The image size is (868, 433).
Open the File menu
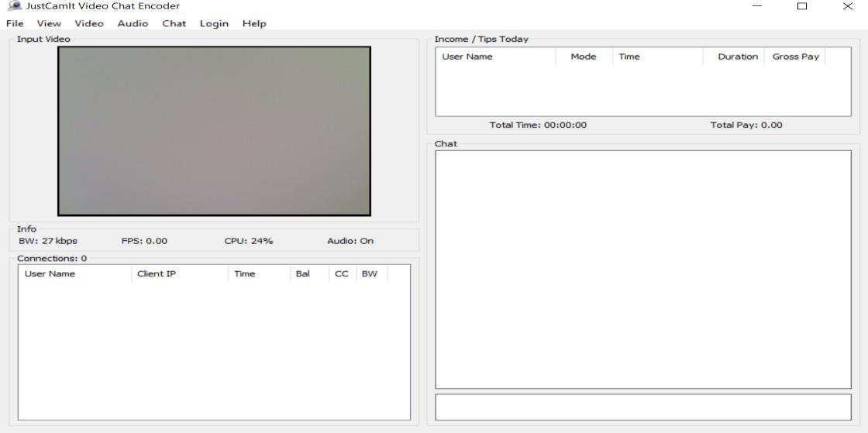(15, 23)
